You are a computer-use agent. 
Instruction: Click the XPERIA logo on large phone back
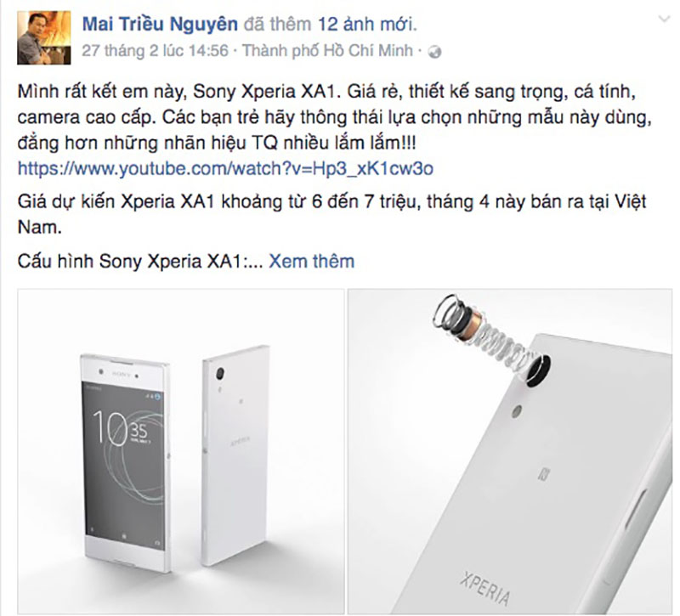point(484,588)
